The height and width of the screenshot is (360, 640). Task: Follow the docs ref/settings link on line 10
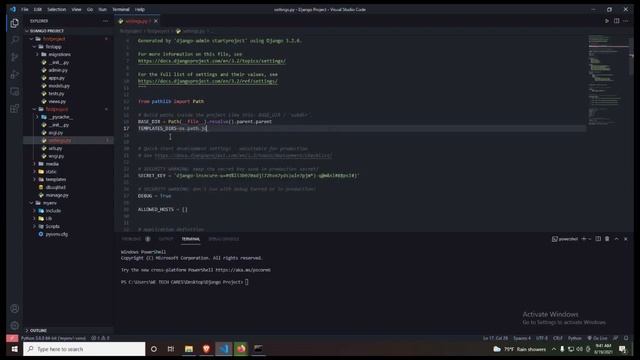tap(208, 81)
